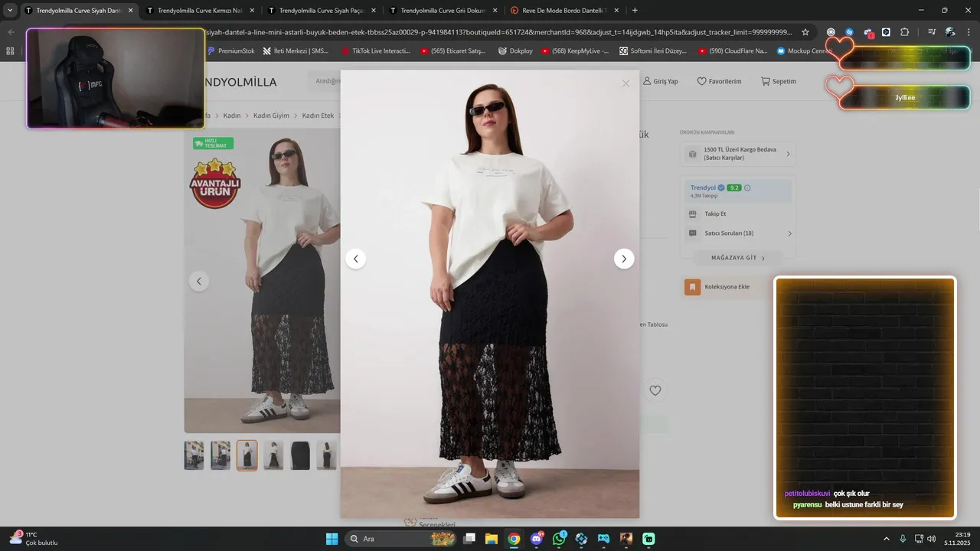Open a new browser tab
Image resolution: width=980 pixels, height=551 pixels.
click(635, 11)
